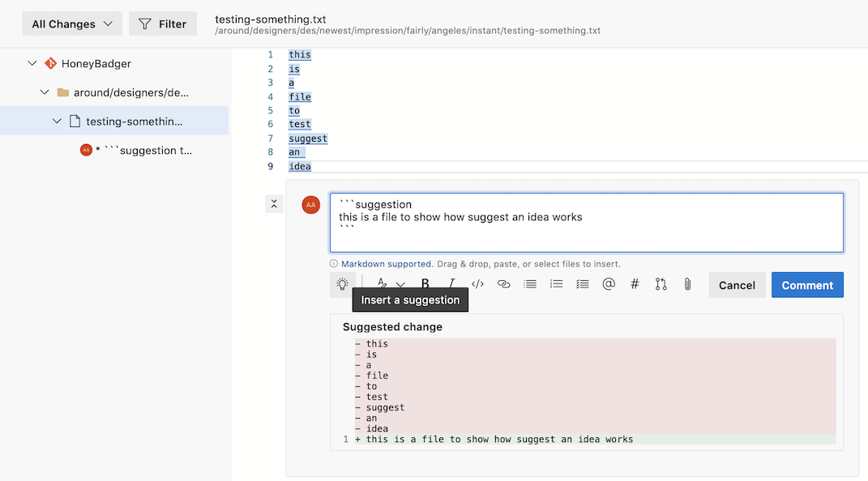Insert a task list with the checklist icon
Image resolution: width=868 pixels, height=481 pixels.
tap(582, 284)
